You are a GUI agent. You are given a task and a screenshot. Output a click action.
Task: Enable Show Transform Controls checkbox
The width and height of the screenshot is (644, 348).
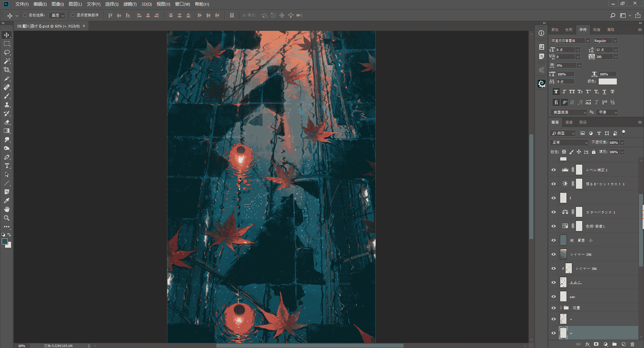tap(72, 15)
